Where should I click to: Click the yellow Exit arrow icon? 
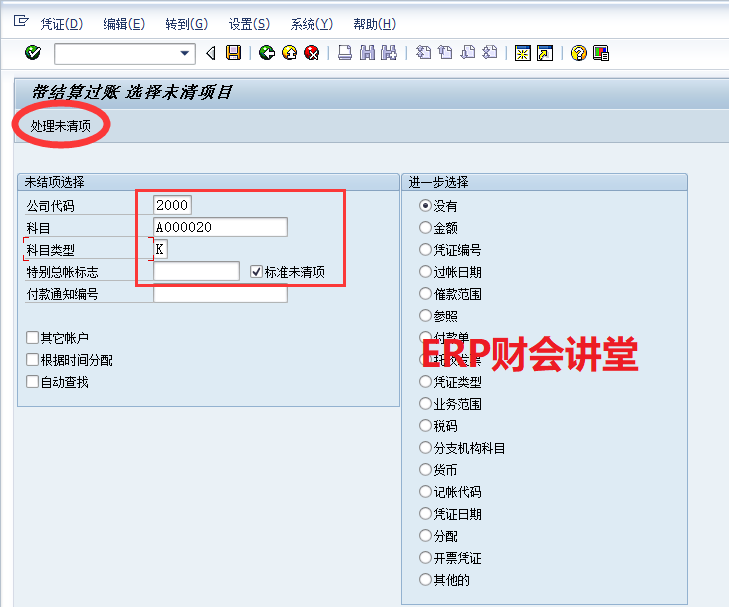coord(289,53)
